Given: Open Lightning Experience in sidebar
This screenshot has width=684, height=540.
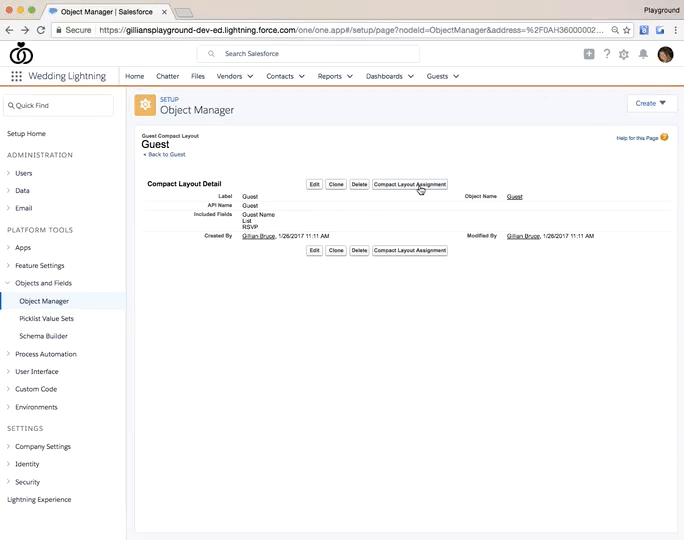Looking at the screenshot, I should click(39, 499).
